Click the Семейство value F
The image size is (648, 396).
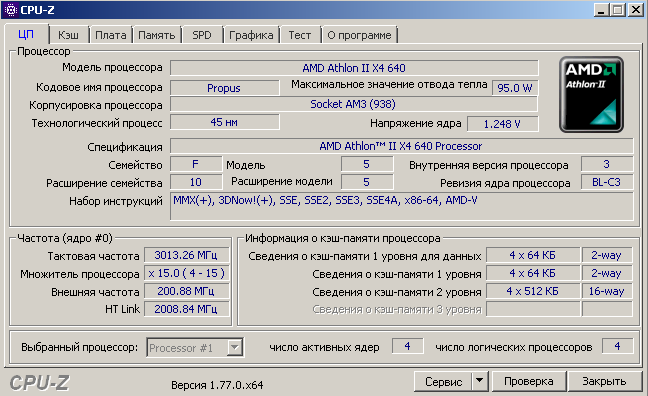point(196,165)
